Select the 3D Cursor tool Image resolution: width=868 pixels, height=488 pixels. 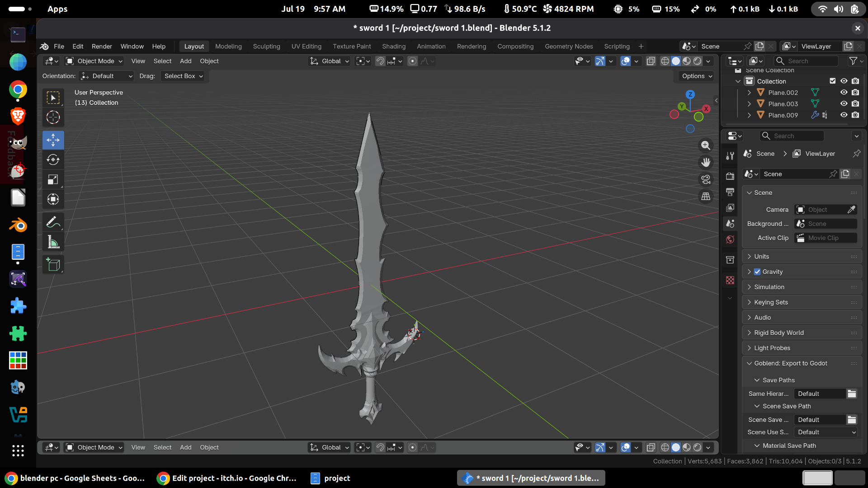point(53,117)
